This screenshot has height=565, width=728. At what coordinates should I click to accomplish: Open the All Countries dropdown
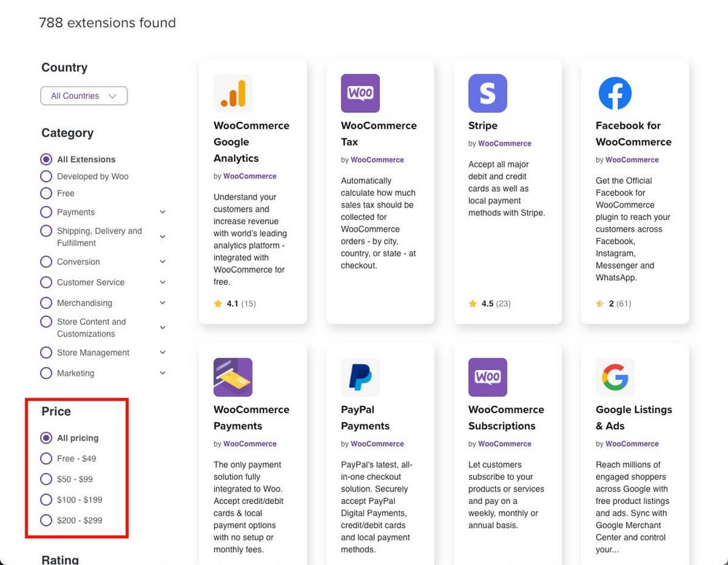[x=84, y=95]
